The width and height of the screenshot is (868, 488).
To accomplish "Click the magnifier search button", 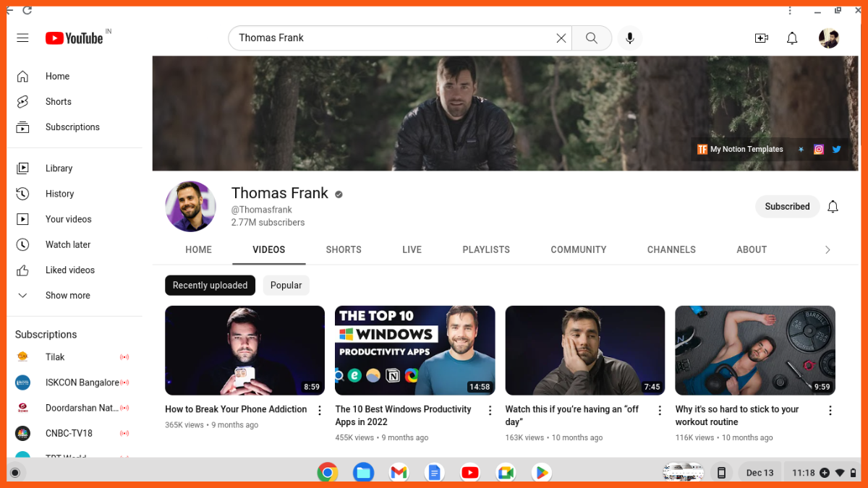I will (592, 38).
